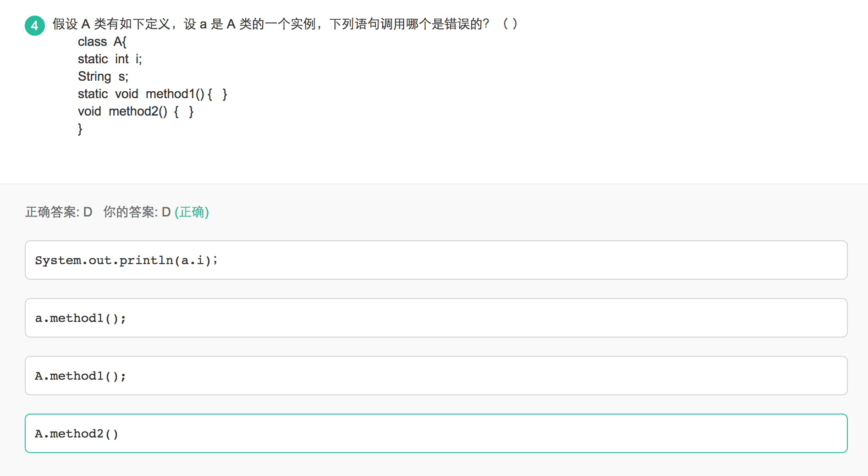Click the question text about class A

(x=271, y=24)
